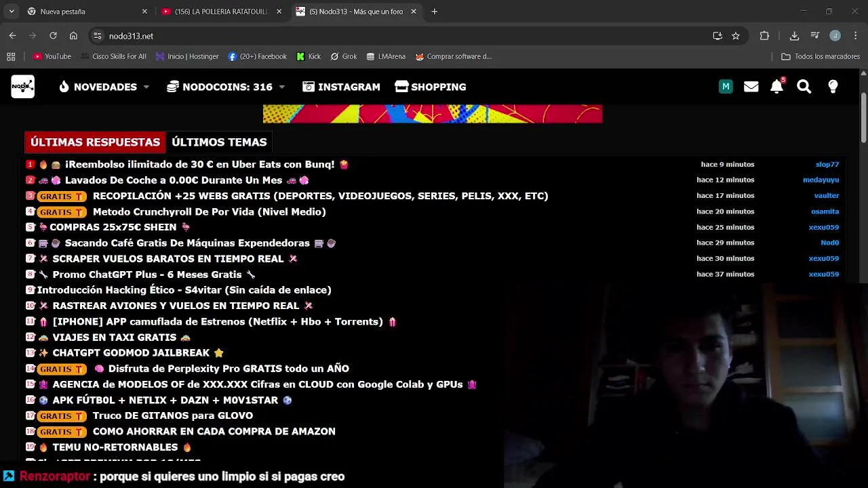Open a new browser tab
The width and height of the screenshot is (868, 488).
point(435,12)
